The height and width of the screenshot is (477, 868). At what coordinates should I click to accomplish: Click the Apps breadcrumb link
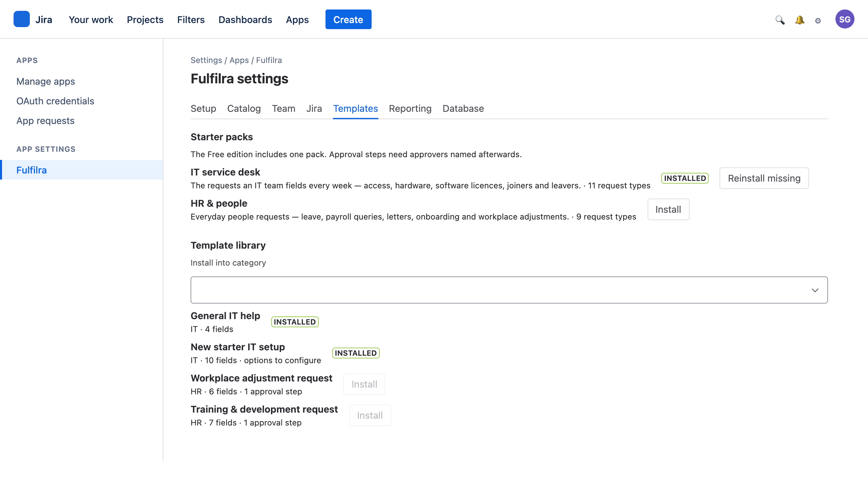tap(239, 60)
